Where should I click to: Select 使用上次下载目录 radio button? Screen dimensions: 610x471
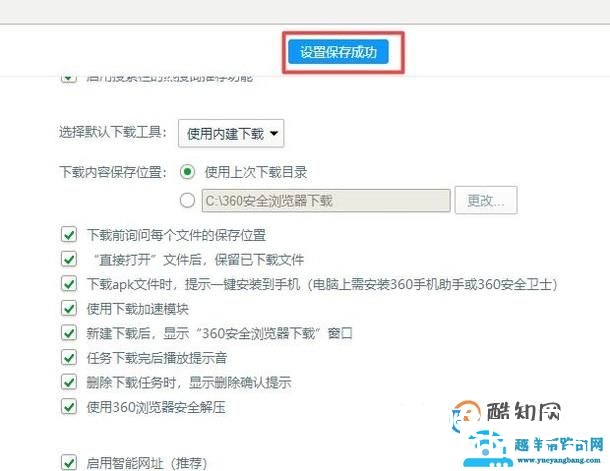tap(187, 172)
